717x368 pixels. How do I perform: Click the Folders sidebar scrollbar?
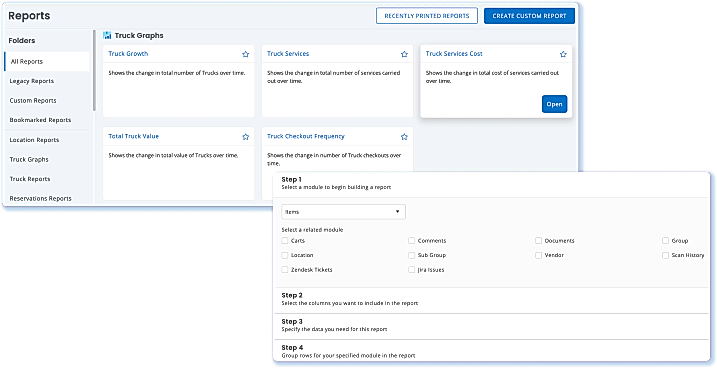95,70
